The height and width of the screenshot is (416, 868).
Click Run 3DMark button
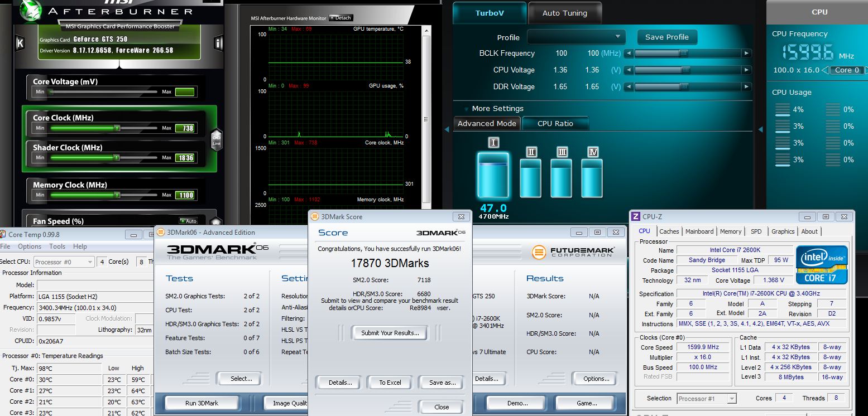(202, 403)
